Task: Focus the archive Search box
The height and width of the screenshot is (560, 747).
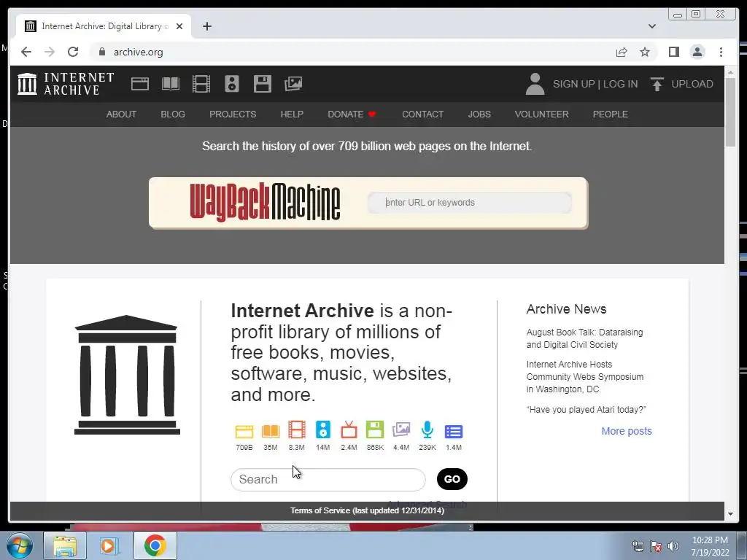Action: tap(328, 479)
